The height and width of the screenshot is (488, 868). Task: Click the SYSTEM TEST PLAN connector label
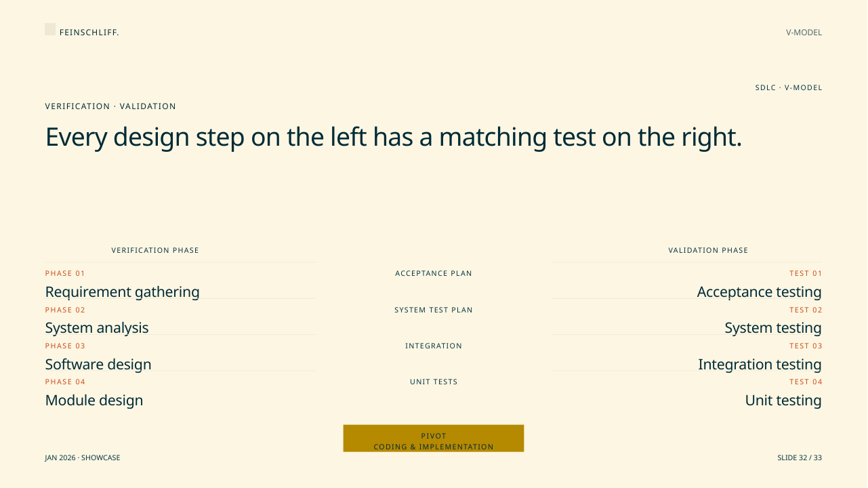coord(434,310)
